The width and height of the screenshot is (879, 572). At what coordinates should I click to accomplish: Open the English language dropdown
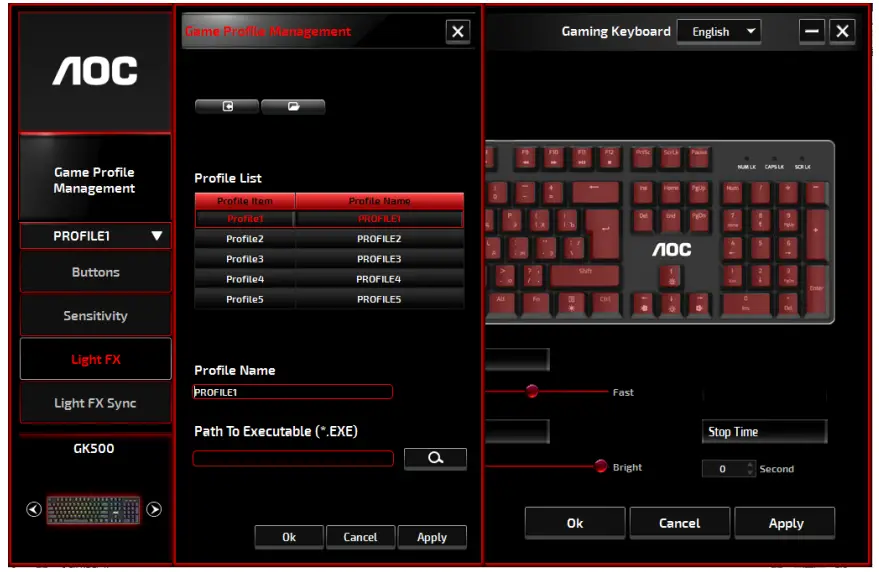[x=719, y=31]
